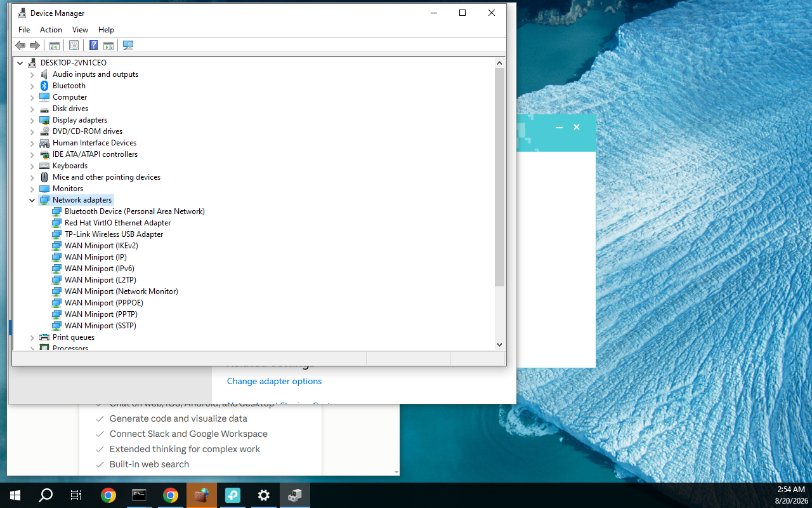Collapse the DESKTOP-2VN1CEO root node
This screenshot has height=508, width=812.
[x=20, y=63]
